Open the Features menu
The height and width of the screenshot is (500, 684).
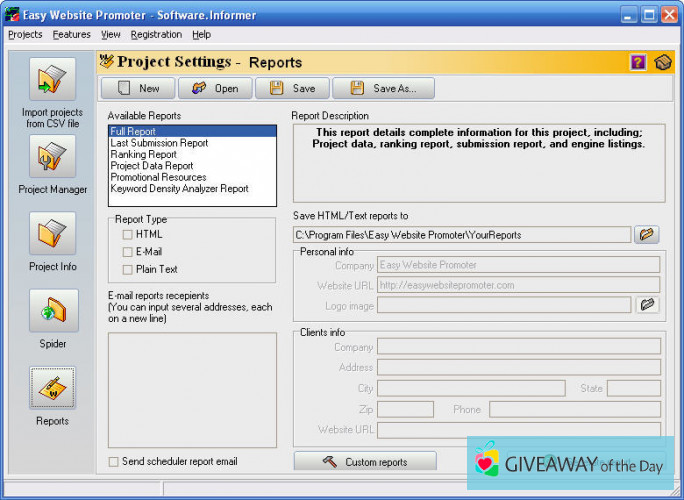pos(72,34)
